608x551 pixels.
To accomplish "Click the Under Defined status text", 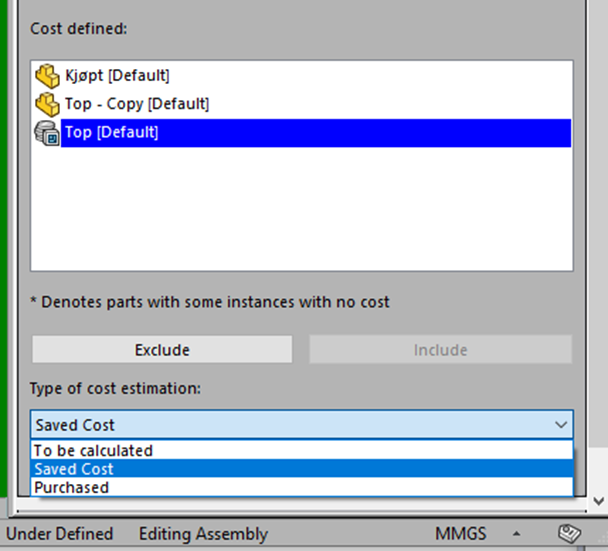I will [60, 534].
